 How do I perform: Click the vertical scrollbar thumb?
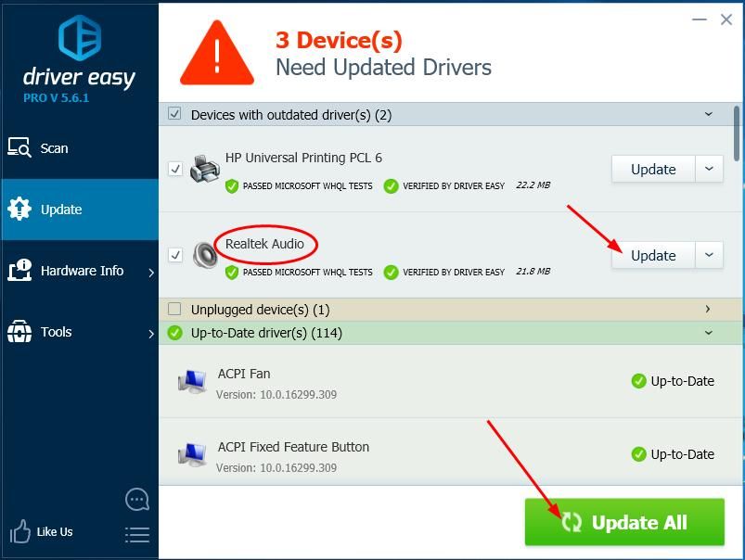[737, 134]
